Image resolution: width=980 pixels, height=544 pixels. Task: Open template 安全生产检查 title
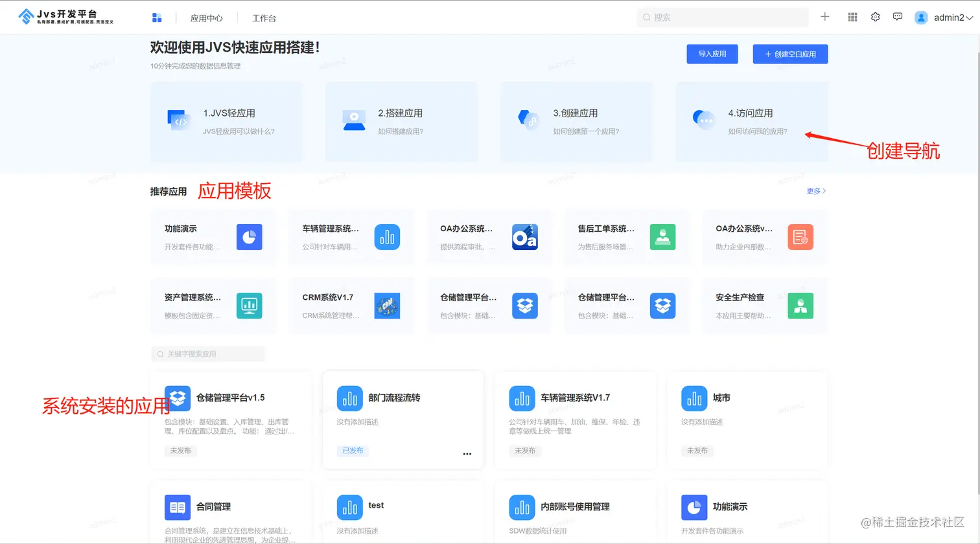(x=740, y=297)
